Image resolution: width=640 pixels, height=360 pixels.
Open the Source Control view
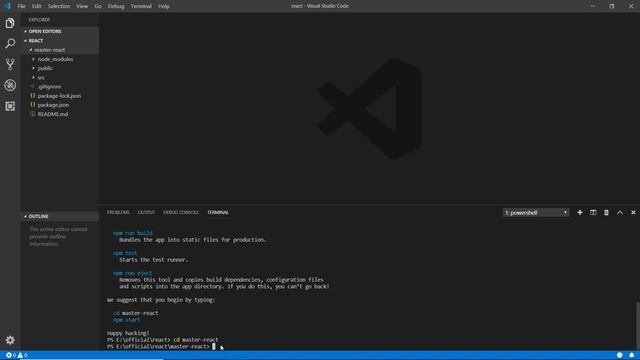[x=10, y=64]
